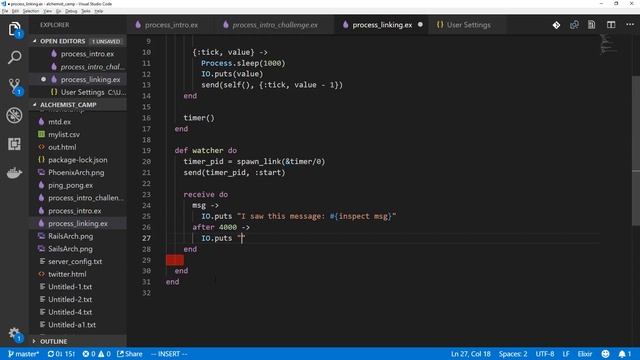
Task: Synchronize changes in status bar
Action: coord(61,354)
